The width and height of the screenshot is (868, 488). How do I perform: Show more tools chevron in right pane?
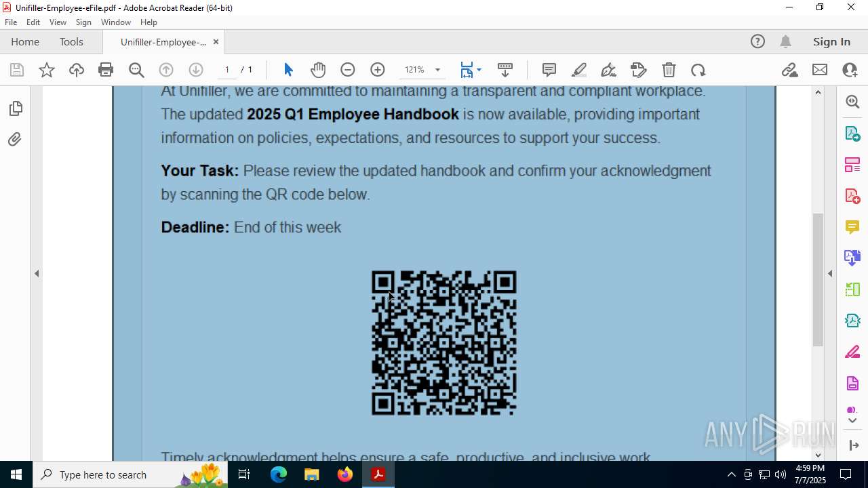pos(852,421)
